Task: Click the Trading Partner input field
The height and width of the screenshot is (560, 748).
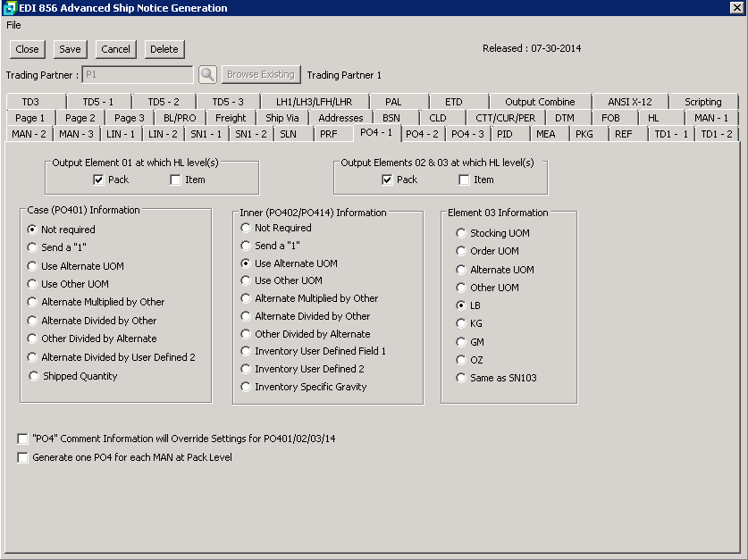Action: pyautogui.click(x=137, y=75)
